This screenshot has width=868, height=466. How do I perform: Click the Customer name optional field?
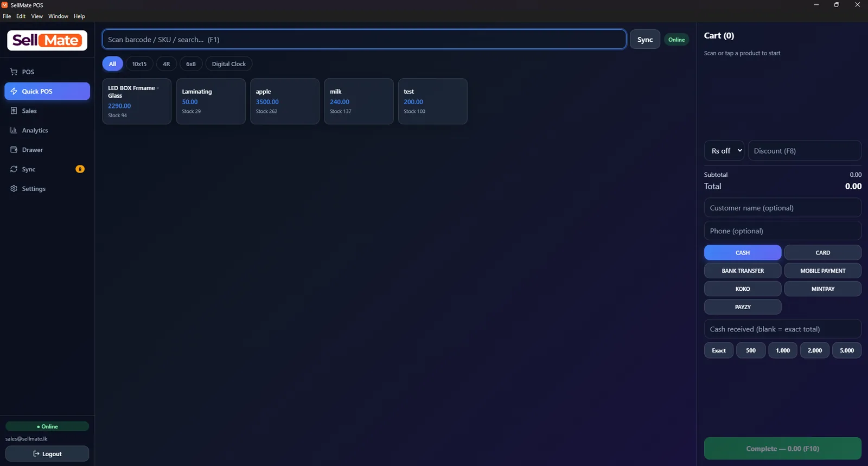pyautogui.click(x=783, y=208)
